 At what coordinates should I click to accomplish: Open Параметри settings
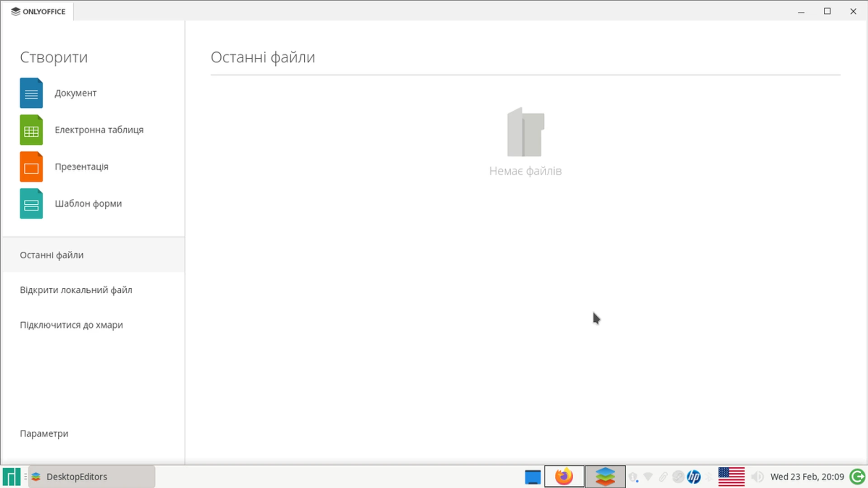tap(44, 434)
